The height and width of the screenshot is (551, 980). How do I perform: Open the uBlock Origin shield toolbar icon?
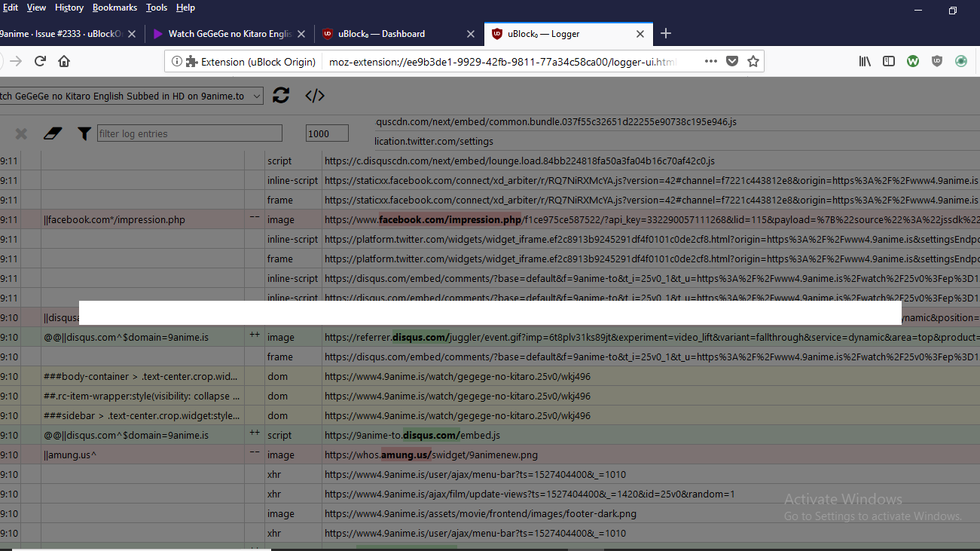point(937,61)
